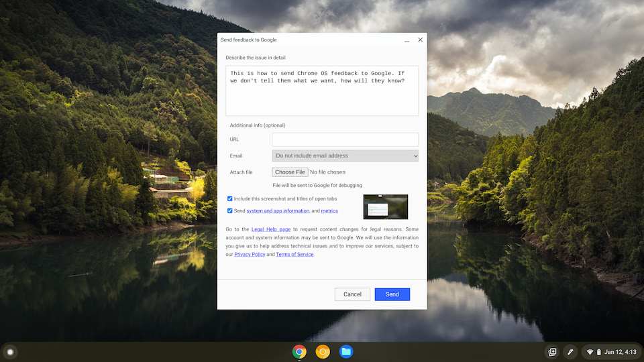Open the tote holding space icon
This screenshot has width=644, height=362.
pyautogui.click(x=552, y=352)
